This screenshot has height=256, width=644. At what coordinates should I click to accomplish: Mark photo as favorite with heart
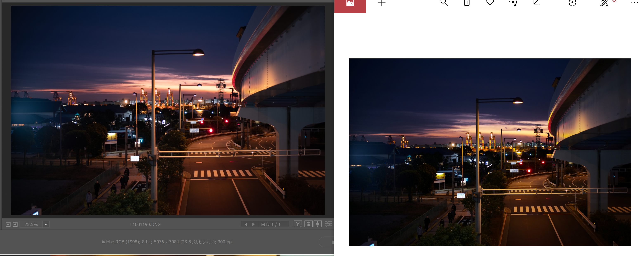pos(490,2)
